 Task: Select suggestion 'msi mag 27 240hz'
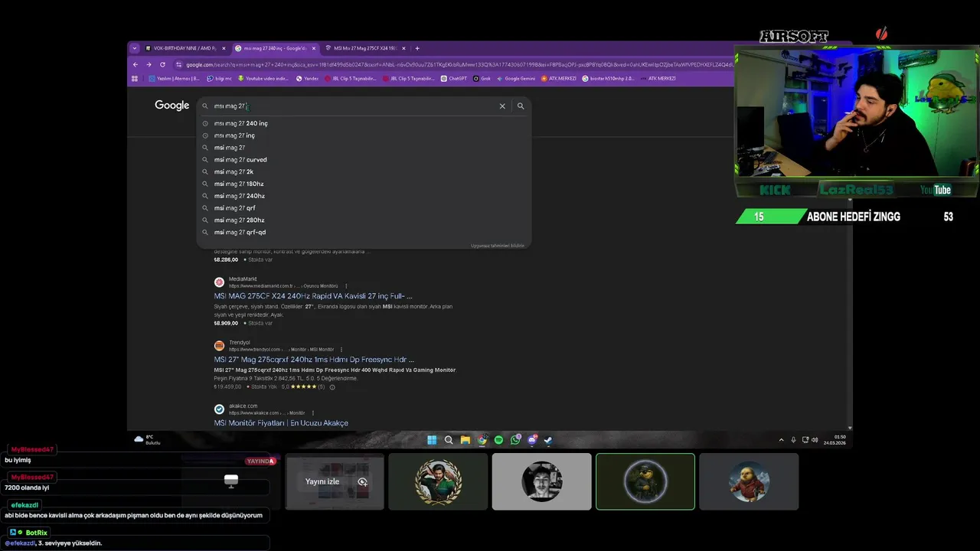click(364, 196)
